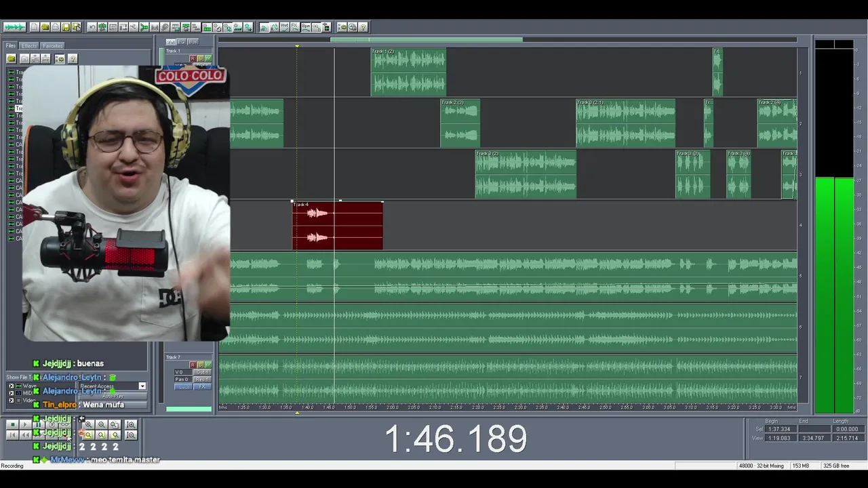
Task: Click the Play transport button
Action: tap(25, 424)
